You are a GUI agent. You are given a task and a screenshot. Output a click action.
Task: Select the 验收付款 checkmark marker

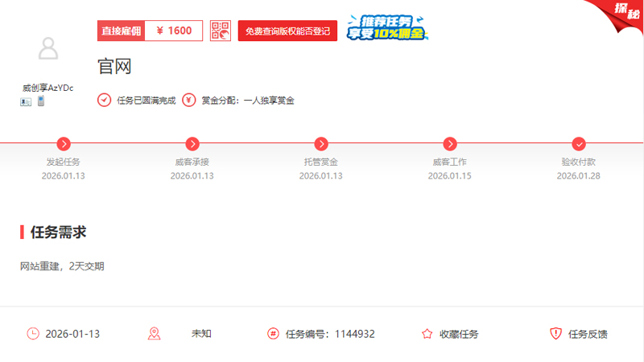579,144
